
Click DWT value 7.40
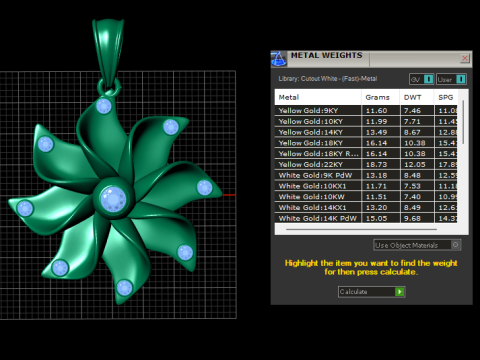[412, 197]
